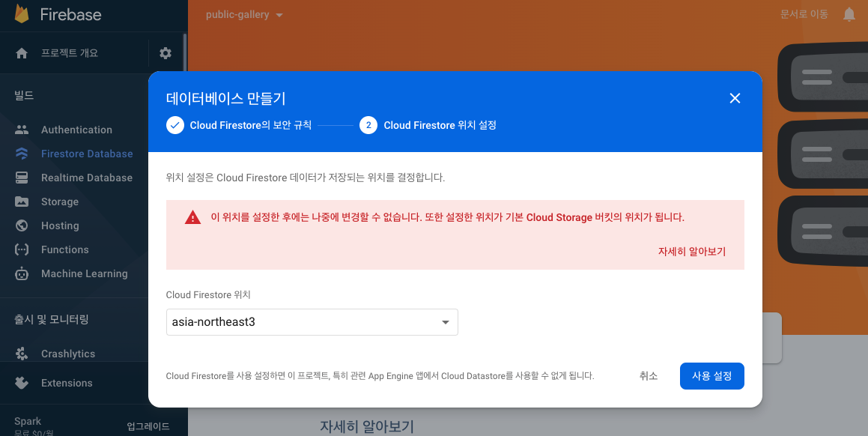Click the location dropdown arrow

445,322
